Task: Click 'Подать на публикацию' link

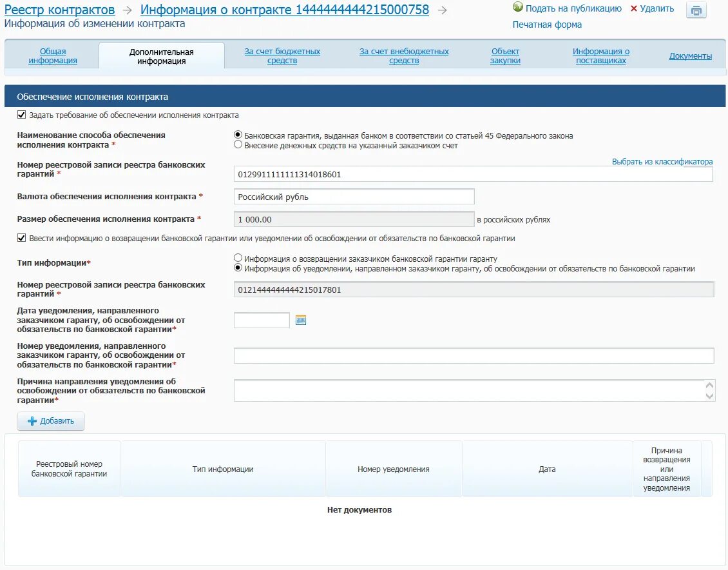Action: pos(573,8)
